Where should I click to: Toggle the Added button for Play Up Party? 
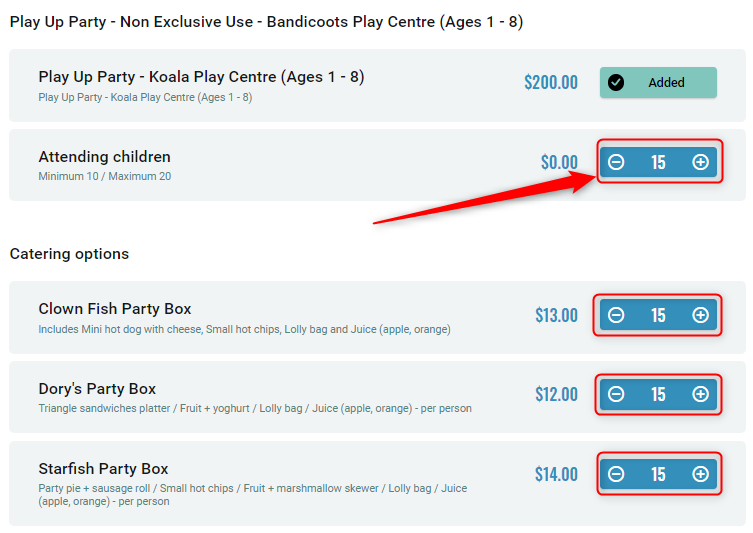pos(658,83)
